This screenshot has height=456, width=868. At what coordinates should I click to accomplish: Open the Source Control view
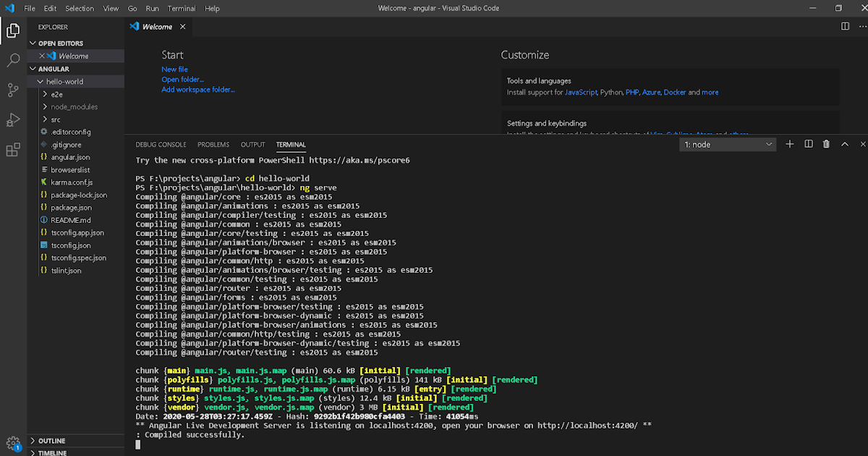(13, 90)
